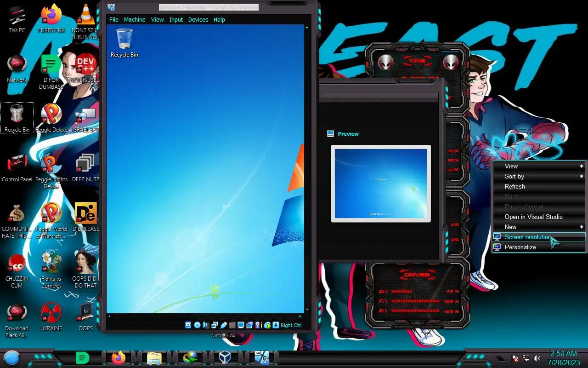Image resolution: width=588 pixels, height=368 pixels.
Task: Click the Right Ctrl host key label
Action: click(291, 325)
